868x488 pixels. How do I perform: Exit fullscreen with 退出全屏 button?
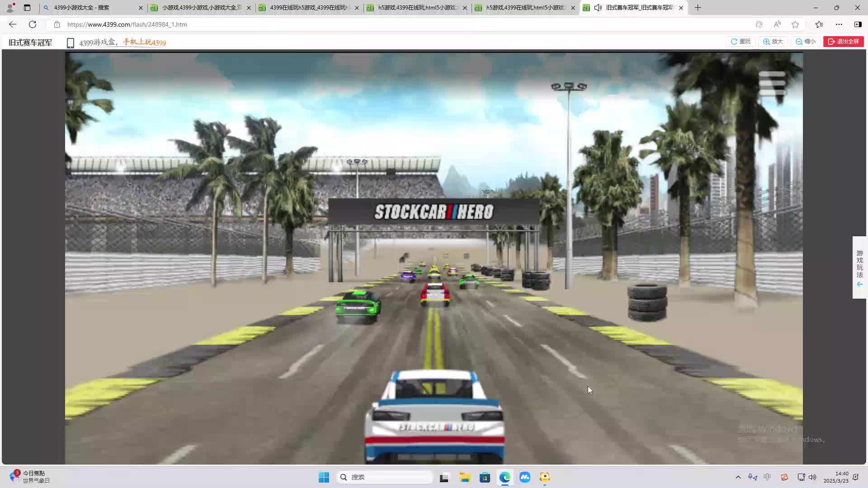(843, 42)
